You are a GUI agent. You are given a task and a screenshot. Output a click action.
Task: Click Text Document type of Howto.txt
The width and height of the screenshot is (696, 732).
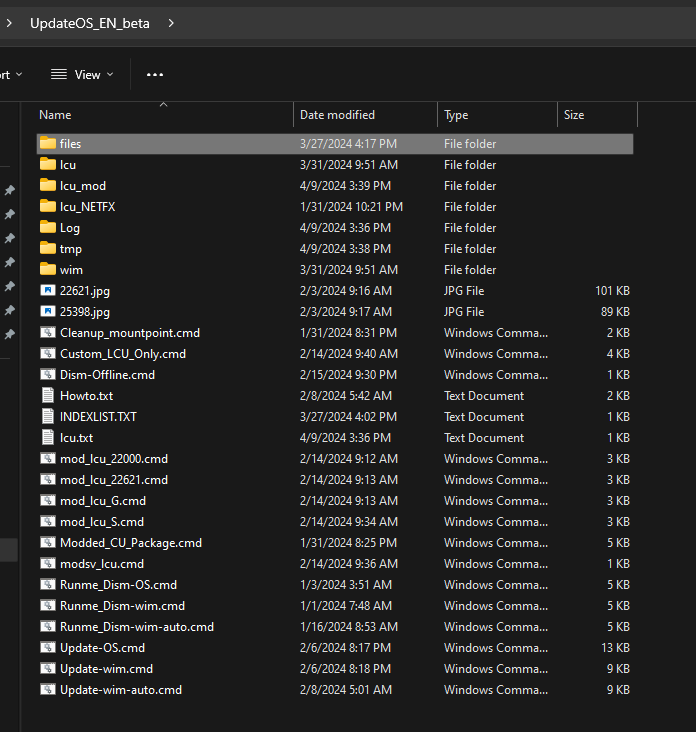(484, 396)
